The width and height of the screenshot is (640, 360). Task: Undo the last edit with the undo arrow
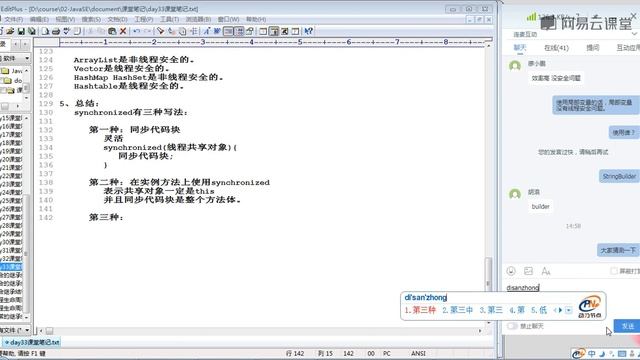(136, 31)
